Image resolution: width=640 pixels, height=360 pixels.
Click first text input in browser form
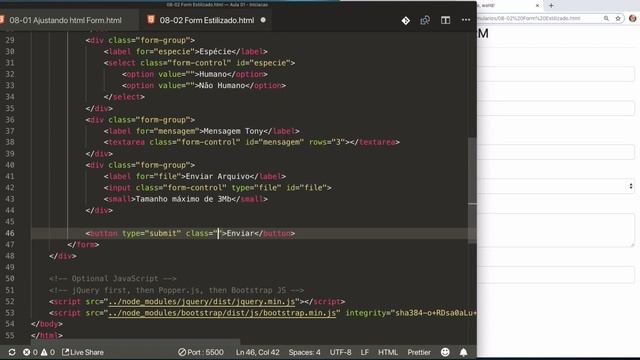coord(556,74)
